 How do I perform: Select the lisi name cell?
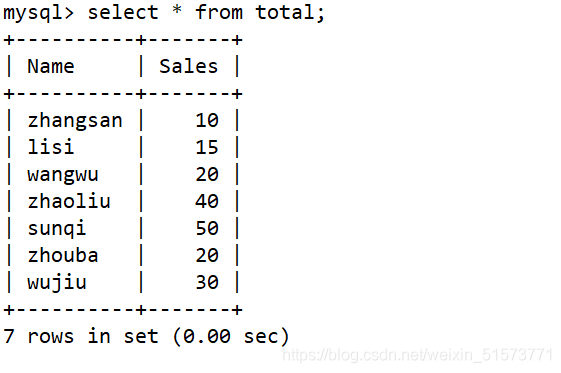click(51, 147)
